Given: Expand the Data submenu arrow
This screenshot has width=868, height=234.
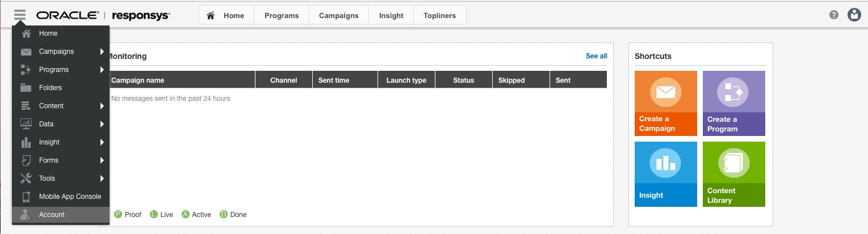Looking at the screenshot, I should (102, 124).
